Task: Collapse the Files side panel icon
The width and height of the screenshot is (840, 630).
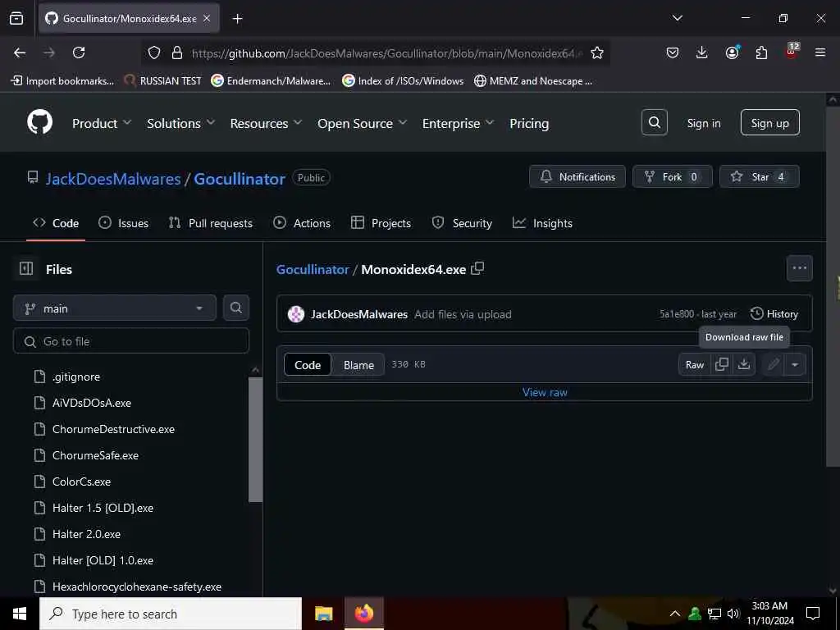Action: (25, 269)
